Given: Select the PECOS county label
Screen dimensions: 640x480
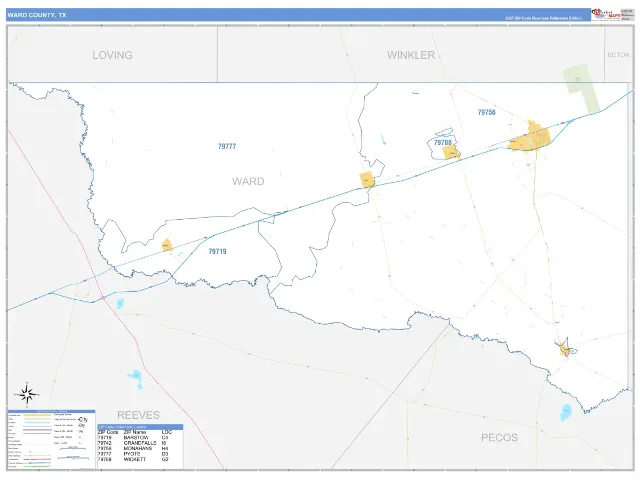Looking at the screenshot, I should coord(499,438).
